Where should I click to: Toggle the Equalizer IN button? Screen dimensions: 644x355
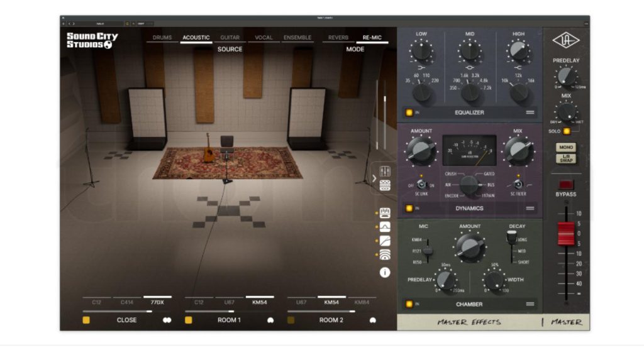pos(409,112)
